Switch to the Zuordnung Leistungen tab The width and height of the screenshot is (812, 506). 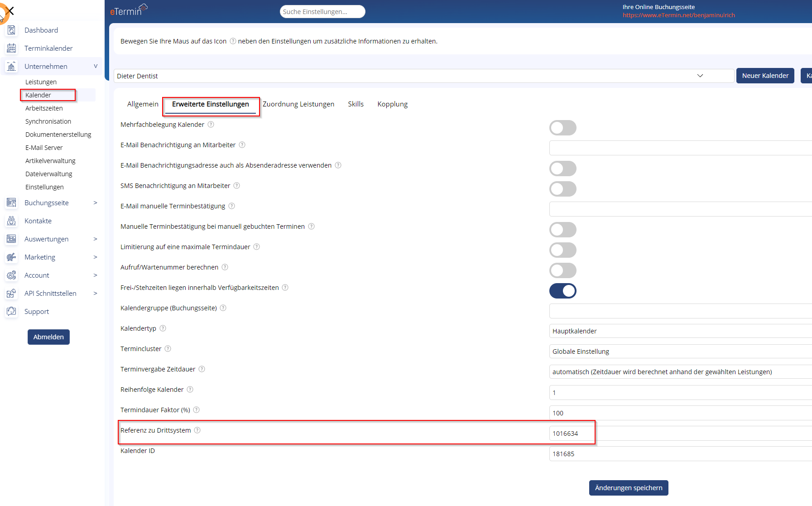point(298,104)
